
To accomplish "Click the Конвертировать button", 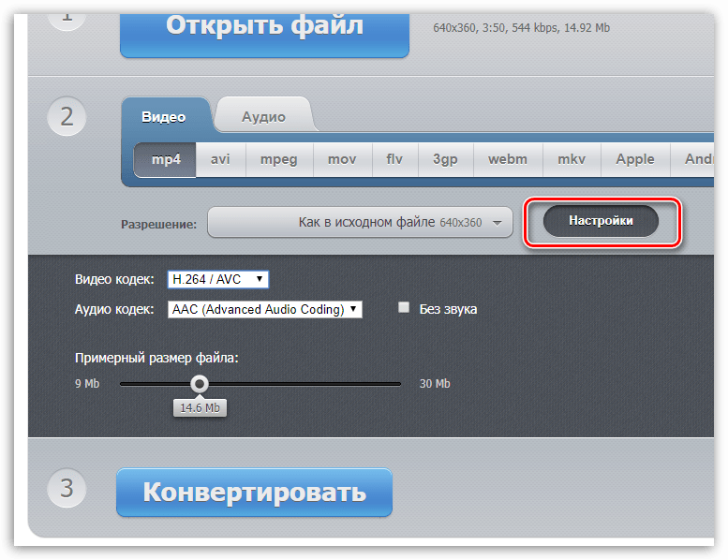I will pos(255,493).
